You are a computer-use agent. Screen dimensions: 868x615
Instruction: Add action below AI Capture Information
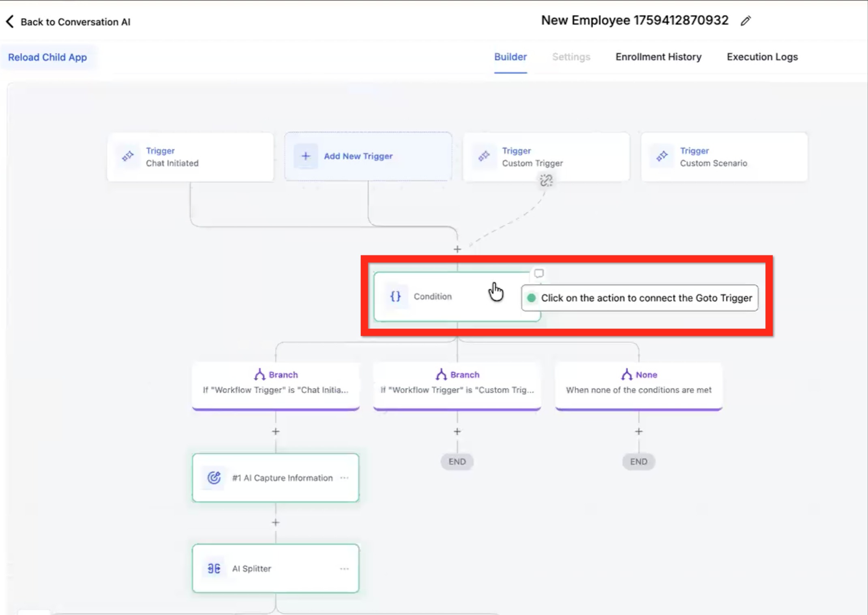pyautogui.click(x=276, y=522)
